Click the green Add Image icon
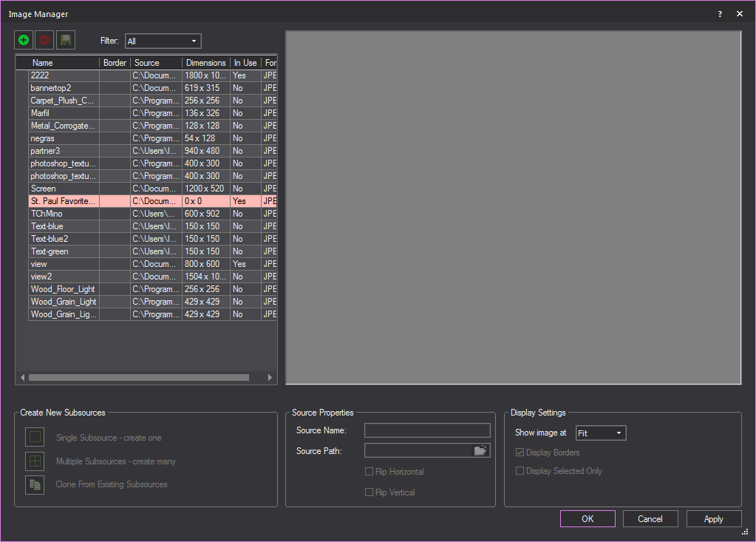This screenshot has width=756, height=542. [x=23, y=39]
